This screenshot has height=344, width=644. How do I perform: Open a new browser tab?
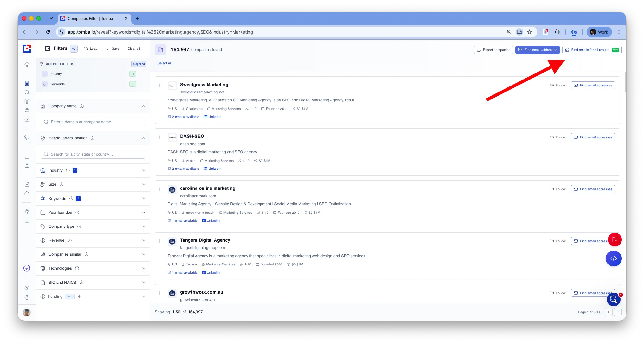pyautogui.click(x=137, y=18)
